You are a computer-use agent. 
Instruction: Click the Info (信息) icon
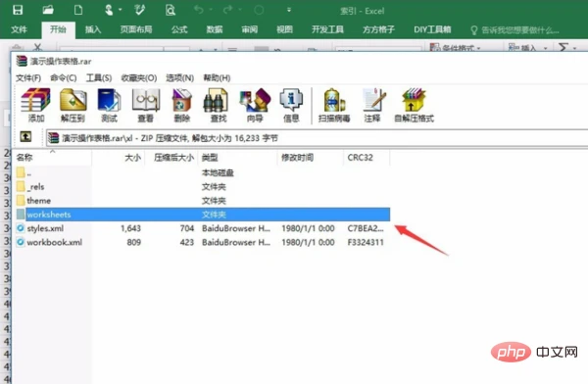pos(291,105)
